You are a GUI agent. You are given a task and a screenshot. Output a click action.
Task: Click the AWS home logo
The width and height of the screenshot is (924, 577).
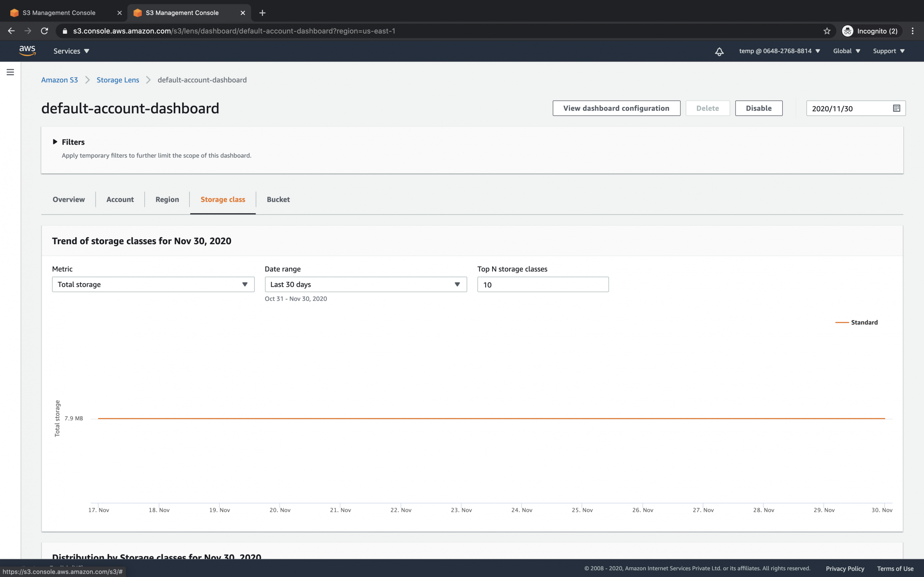click(27, 50)
